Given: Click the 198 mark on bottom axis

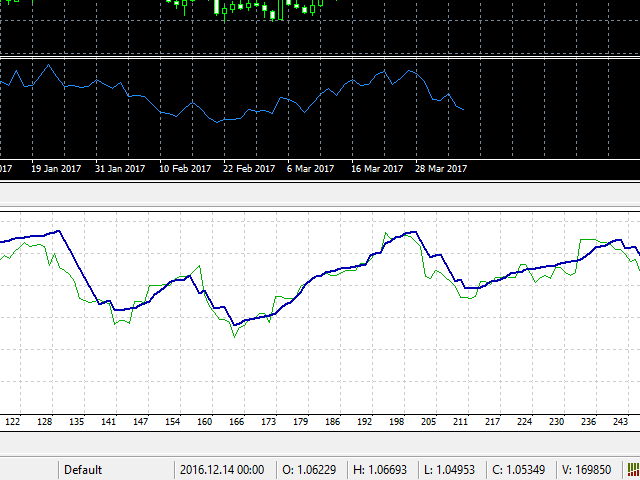Looking at the screenshot, I should (397, 422).
